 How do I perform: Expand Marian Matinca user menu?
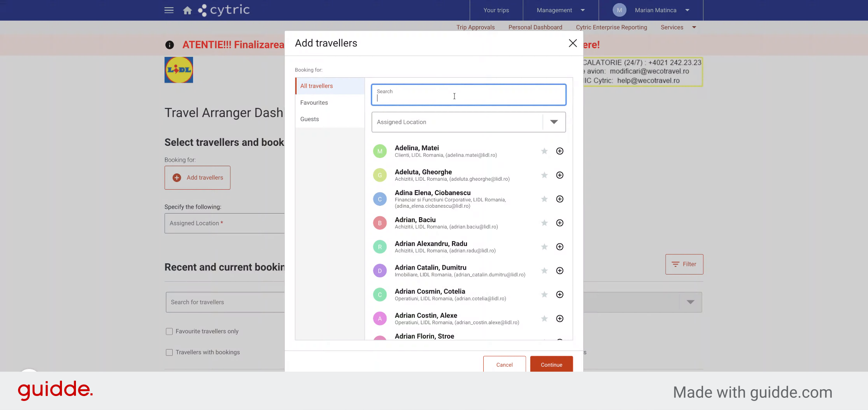tap(651, 10)
